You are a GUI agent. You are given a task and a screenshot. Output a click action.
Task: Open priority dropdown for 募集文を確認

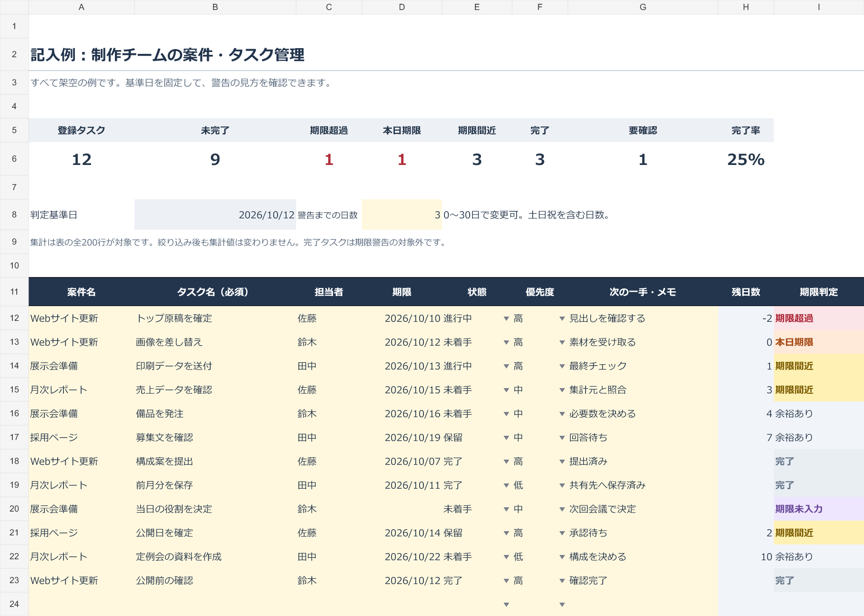pos(562,438)
